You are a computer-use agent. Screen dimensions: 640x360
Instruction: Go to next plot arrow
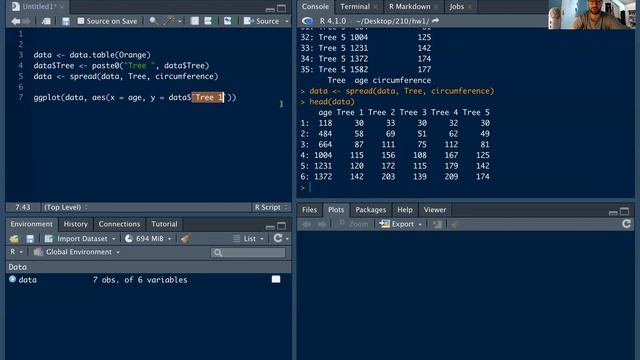pyautogui.click(x=322, y=224)
